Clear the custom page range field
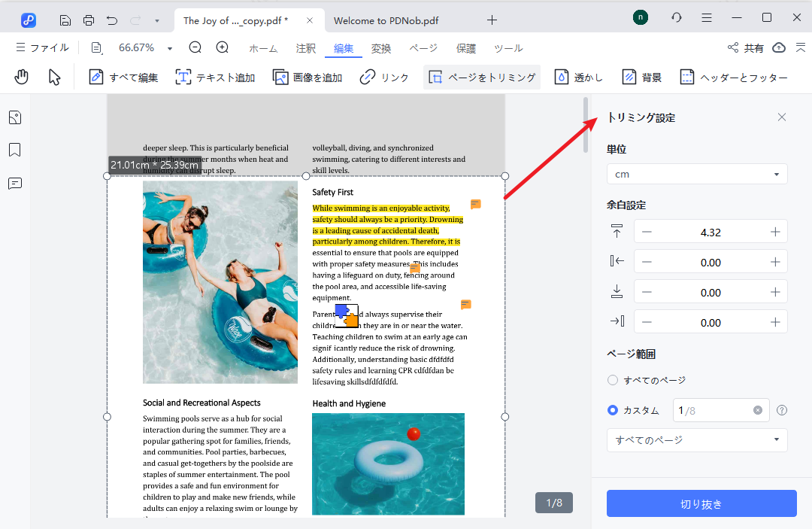Image resolution: width=812 pixels, height=529 pixels. pyautogui.click(x=758, y=410)
